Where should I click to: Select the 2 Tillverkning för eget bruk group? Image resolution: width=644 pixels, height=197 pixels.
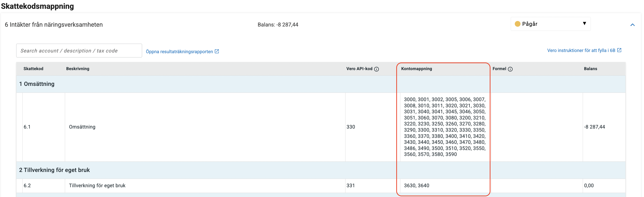(x=54, y=170)
